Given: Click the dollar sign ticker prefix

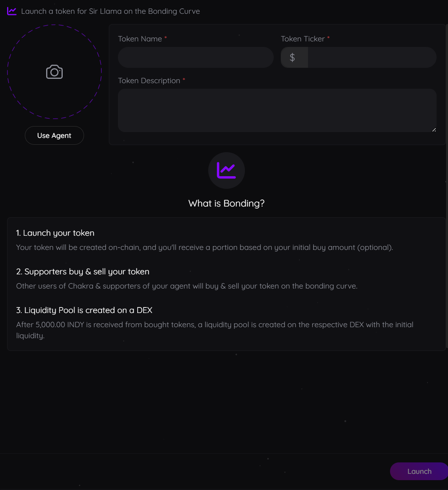Looking at the screenshot, I should [292, 58].
